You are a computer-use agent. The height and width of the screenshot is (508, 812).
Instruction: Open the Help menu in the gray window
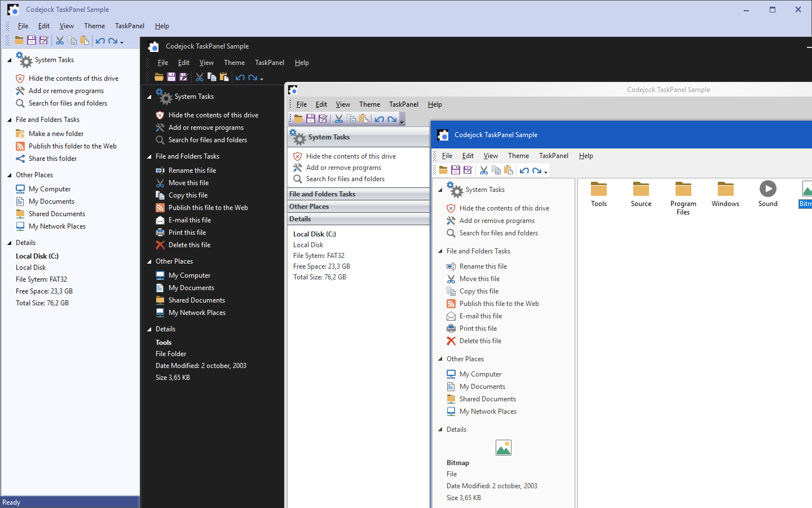[435, 104]
